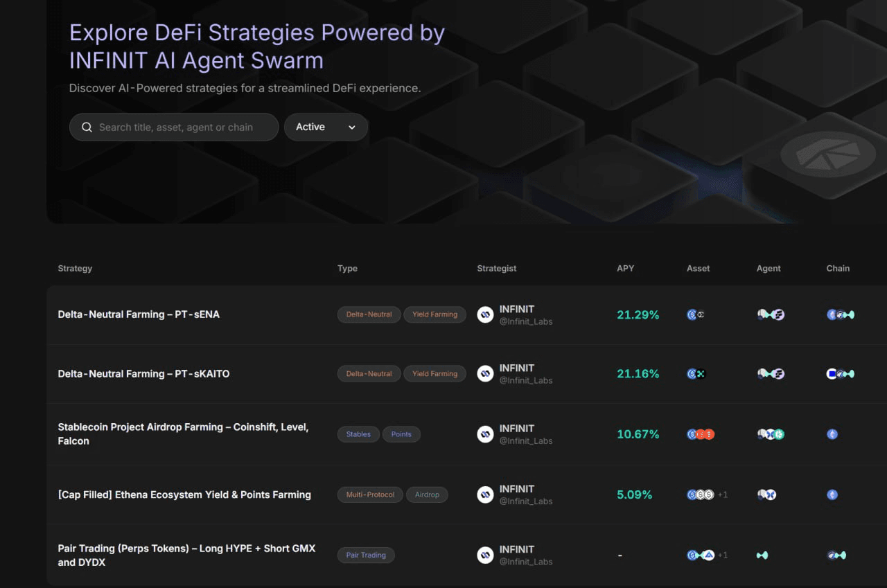Click @Infinit_Labs handle in PT-sENA row
This screenshot has width=887, height=588.
[x=526, y=321]
